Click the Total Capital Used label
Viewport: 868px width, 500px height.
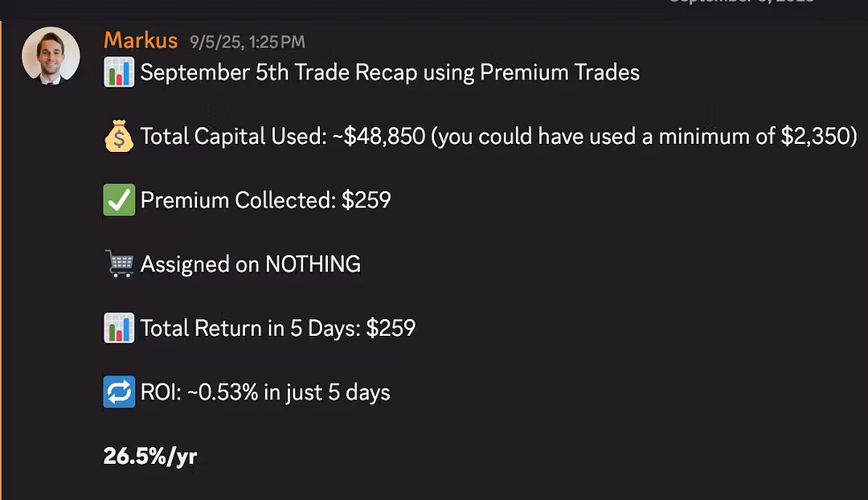click(x=231, y=137)
